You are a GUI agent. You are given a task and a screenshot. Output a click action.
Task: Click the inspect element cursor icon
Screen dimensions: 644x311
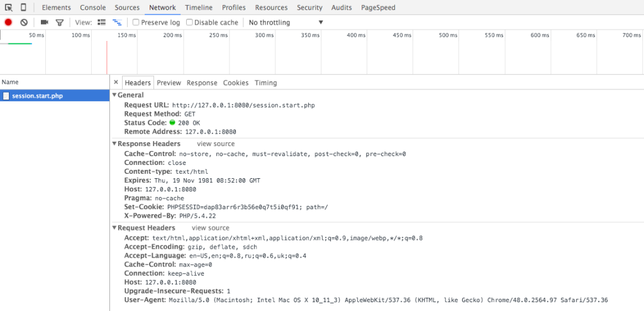9,8
